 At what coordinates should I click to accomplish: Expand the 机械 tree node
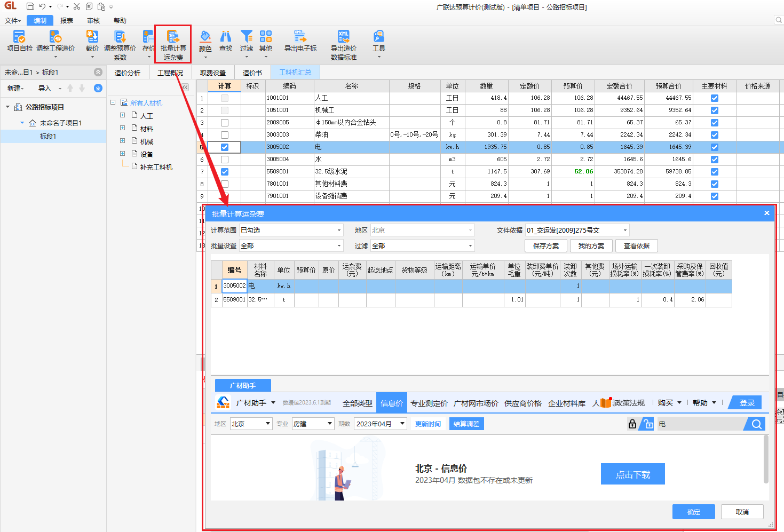(122, 141)
